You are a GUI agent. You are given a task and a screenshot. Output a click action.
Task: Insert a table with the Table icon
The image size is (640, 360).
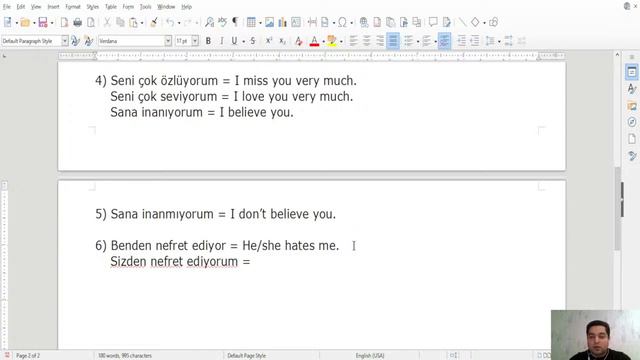tap(251, 22)
